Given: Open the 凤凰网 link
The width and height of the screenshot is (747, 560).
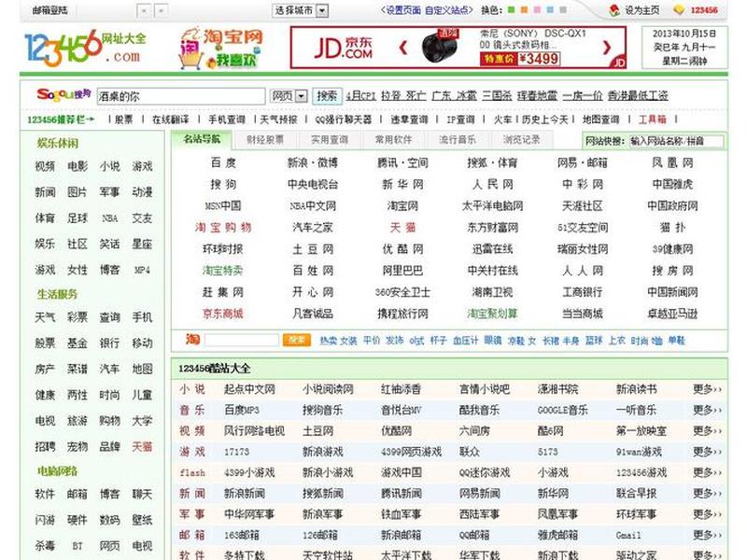Looking at the screenshot, I should (x=672, y=162).
